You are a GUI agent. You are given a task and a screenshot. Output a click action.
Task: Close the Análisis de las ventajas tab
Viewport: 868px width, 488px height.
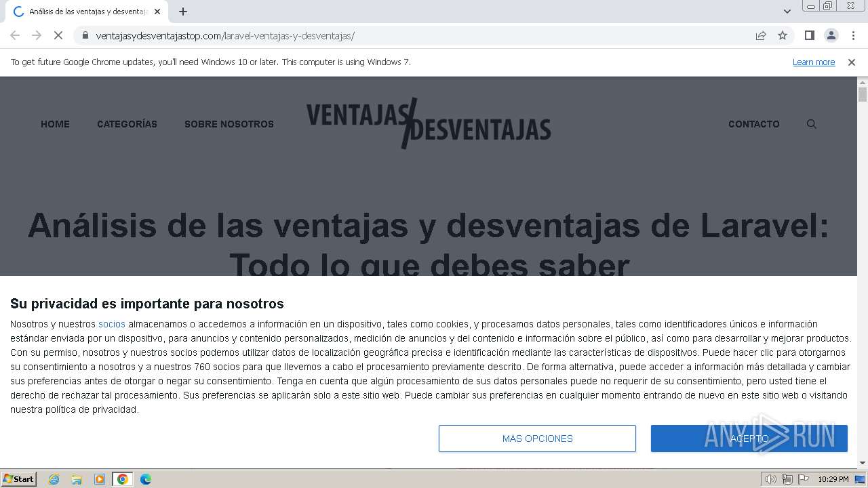[x=157, y=12]
